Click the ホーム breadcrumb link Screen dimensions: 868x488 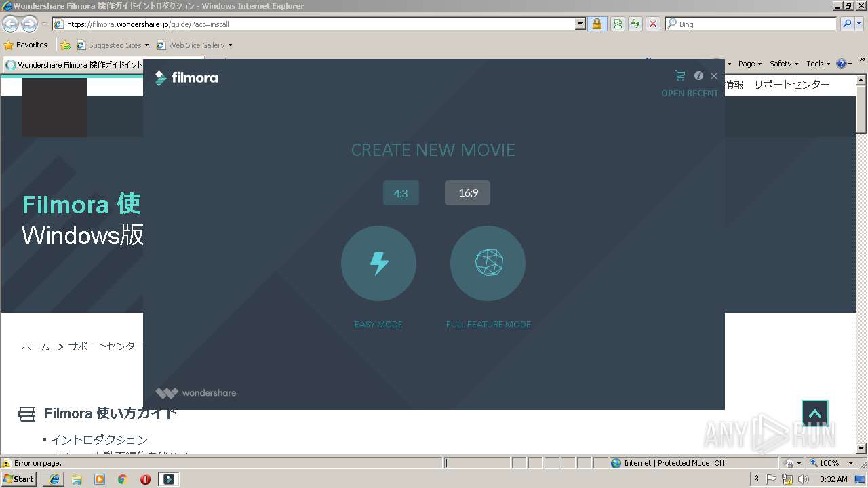[35, 346]
